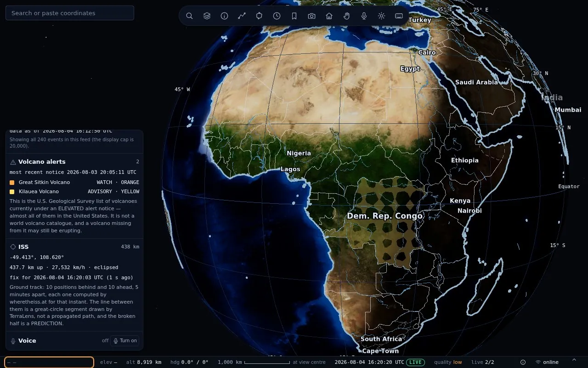This screenshot has width=588, height=368.
Task: Toggle the sun lighting icon
Action: coord(381,16)
